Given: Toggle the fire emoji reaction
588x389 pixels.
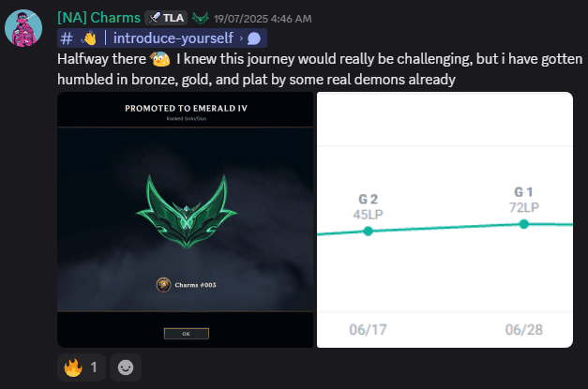Looking at the screenshot, I should (x=82, y=367).
